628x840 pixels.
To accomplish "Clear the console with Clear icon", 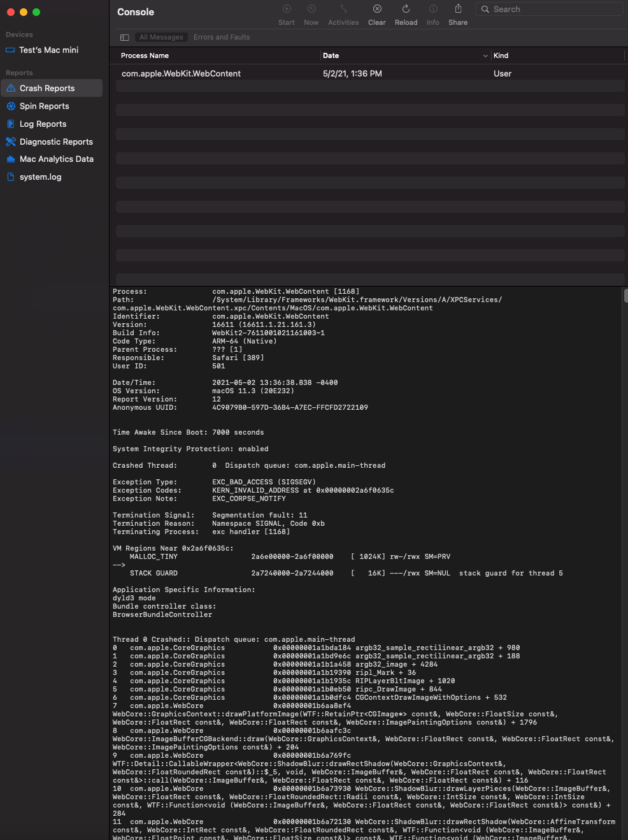I will point(377,9).
